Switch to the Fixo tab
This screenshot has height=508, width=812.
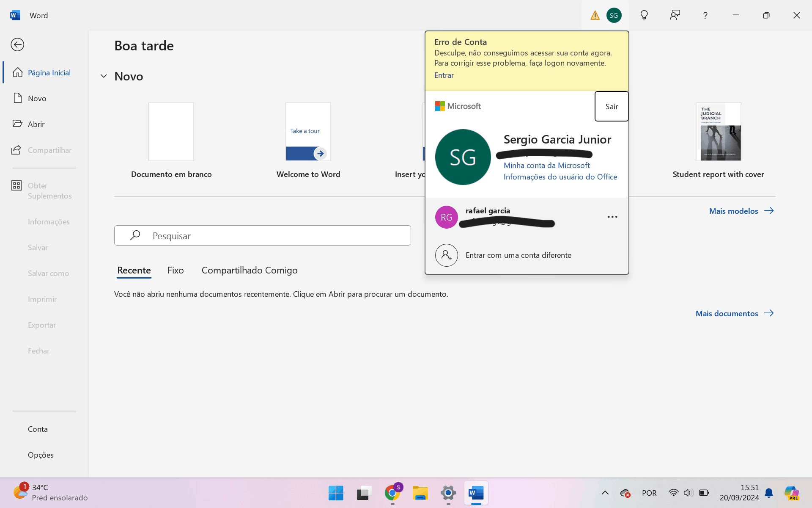point(176,270)
